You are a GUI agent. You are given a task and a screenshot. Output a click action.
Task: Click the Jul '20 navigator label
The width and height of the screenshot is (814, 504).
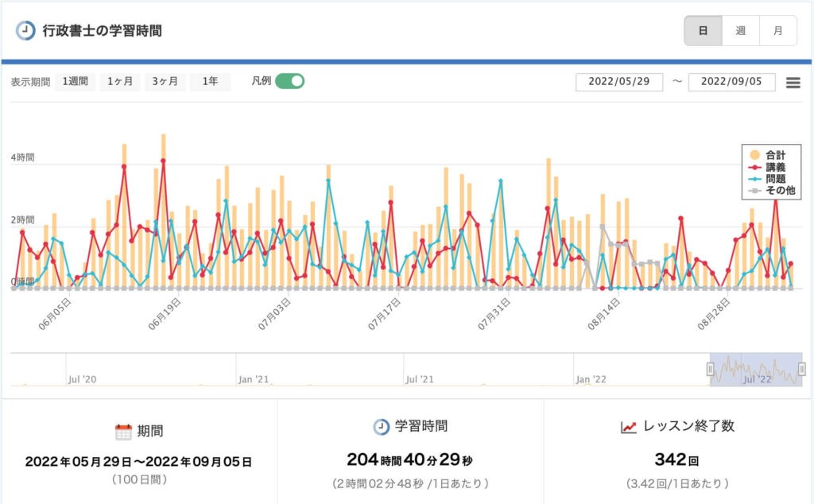pos(83,379)
